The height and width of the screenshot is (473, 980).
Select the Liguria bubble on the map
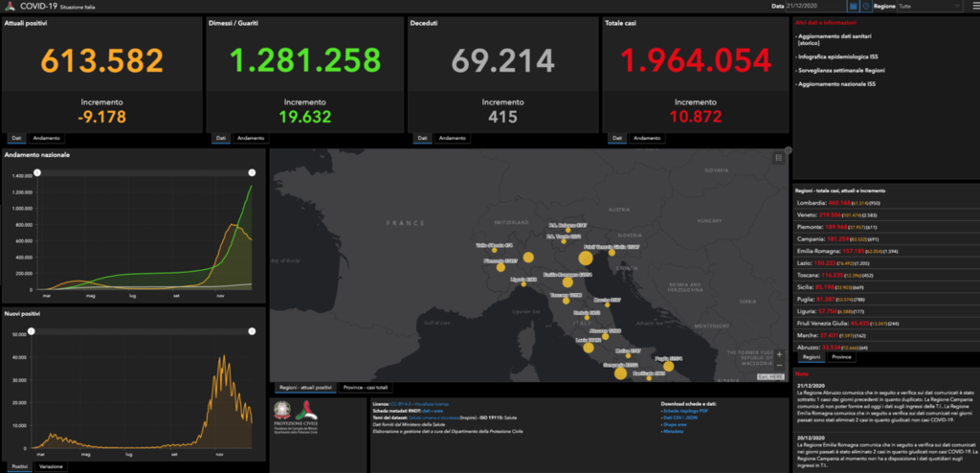[x=523, y=284]
